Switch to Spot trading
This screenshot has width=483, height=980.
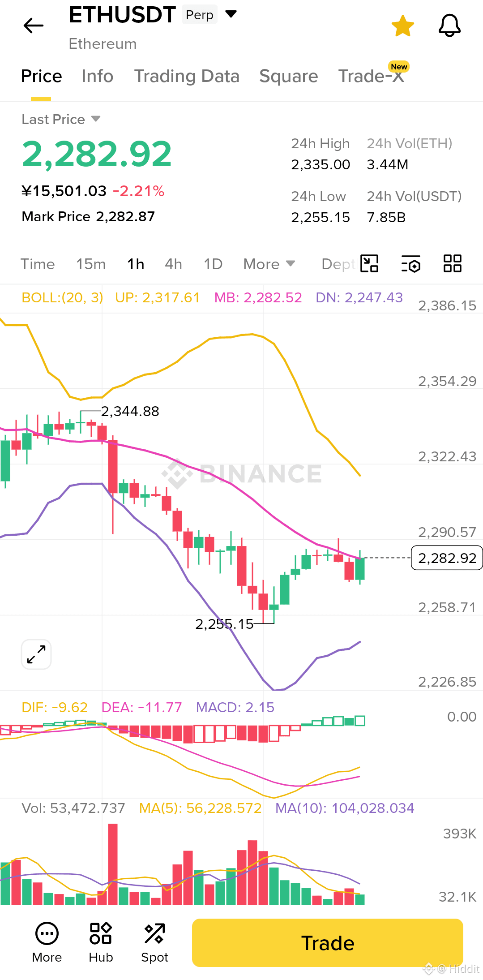(x=154, y=943)
